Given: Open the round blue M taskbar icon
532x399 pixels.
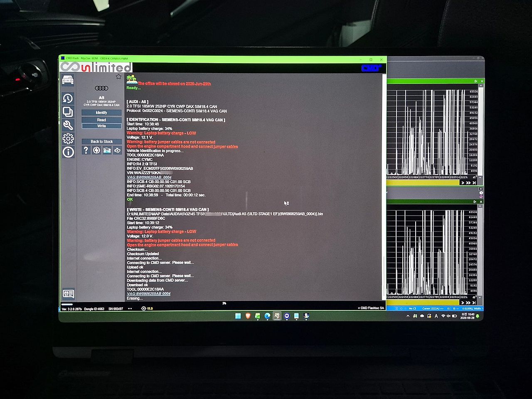Looking at the screenshot, I should (287, 316).
